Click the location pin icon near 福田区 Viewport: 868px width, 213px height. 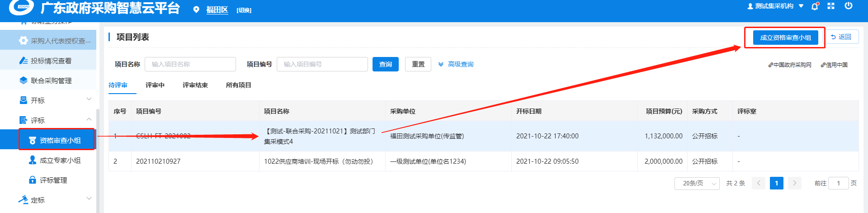pyautogui.click(x=196, y=9)
